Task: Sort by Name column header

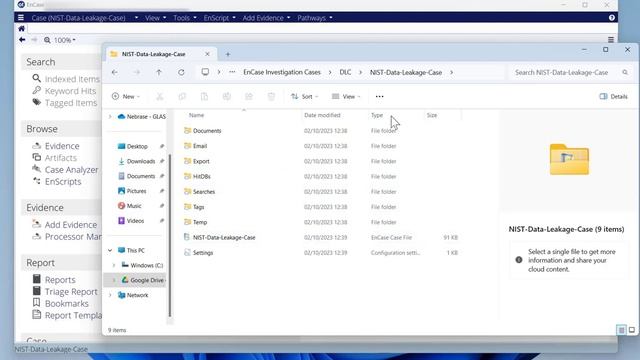Action: tap(196, 116)
